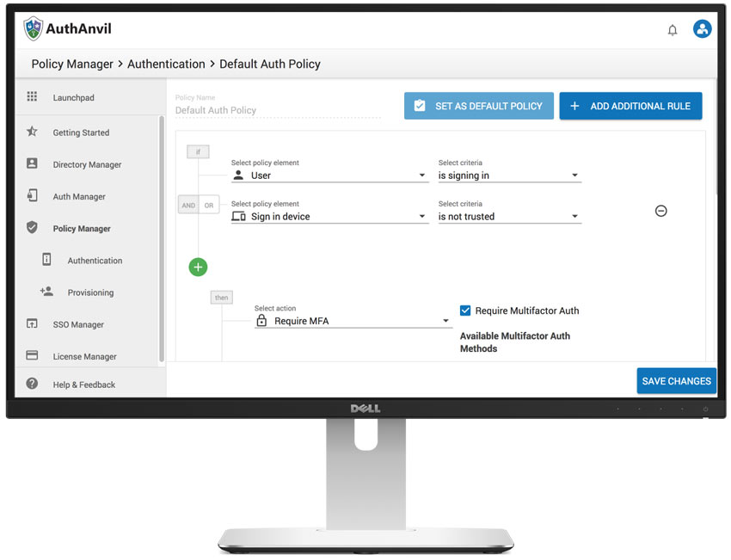Click the Getting Started star icon
Image resolution: width=731 pixels, height=560 pixels.
(32, 132)
